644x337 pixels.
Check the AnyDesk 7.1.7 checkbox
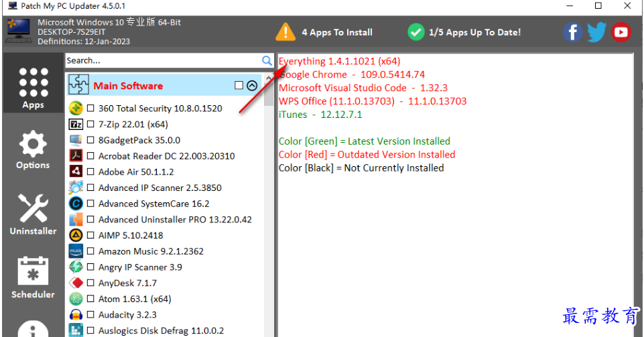click(90, 283)
